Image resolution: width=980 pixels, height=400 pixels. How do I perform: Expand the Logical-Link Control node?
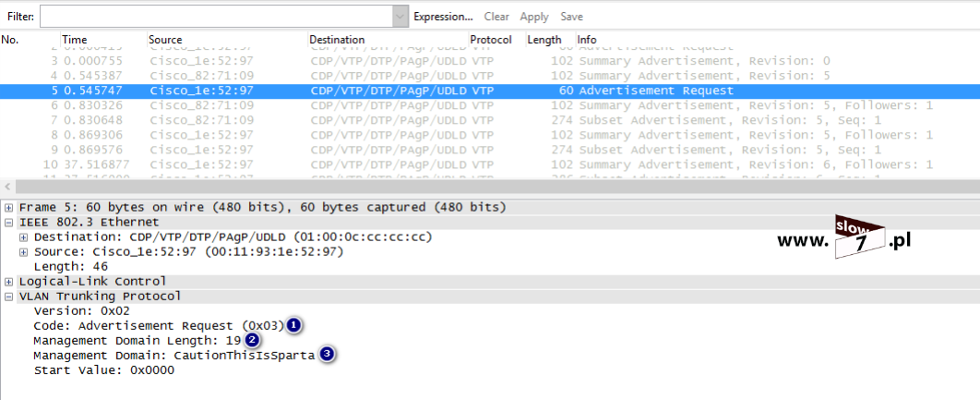pos(8,282)
